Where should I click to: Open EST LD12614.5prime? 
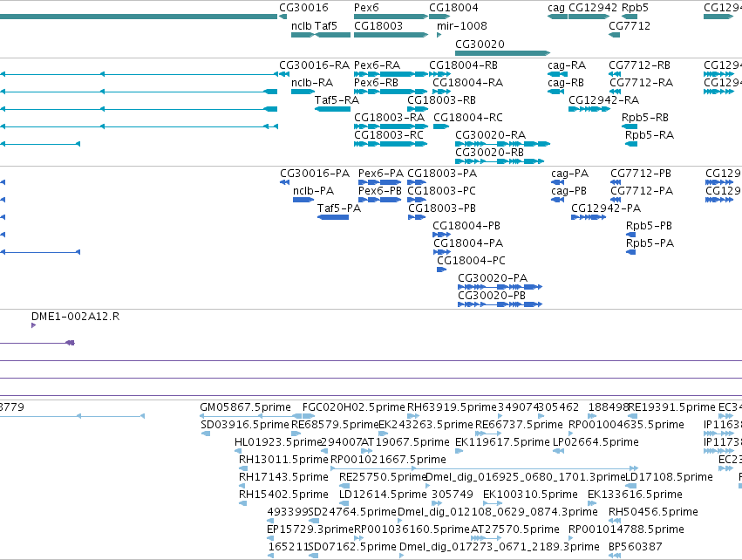pos(383,495)
